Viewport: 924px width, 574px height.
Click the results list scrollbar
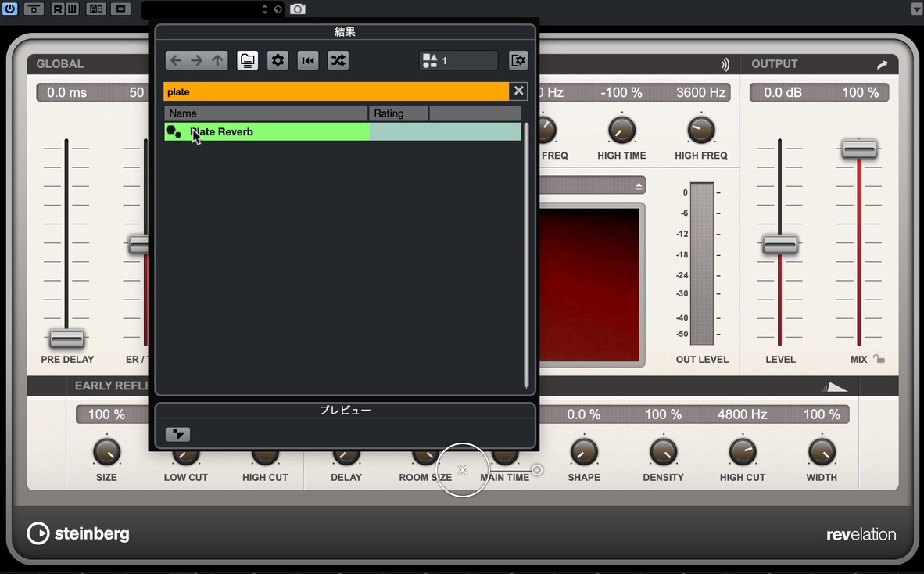526,255
